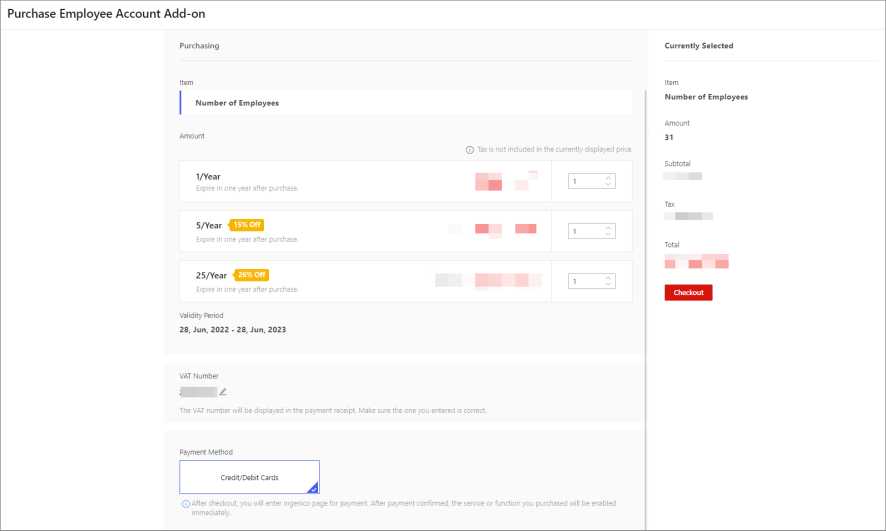Decrease 25/Year quantity with down arrow
Screen dimensions: 886x531
pyautogui.click(x=608, y=285)
